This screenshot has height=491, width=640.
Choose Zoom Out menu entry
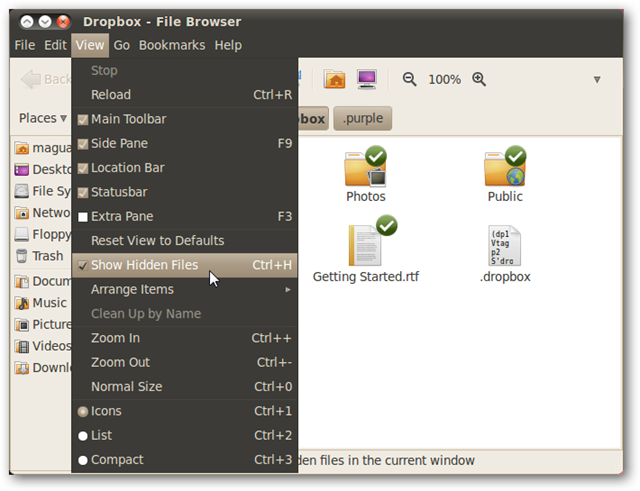(x=185, y=362)
